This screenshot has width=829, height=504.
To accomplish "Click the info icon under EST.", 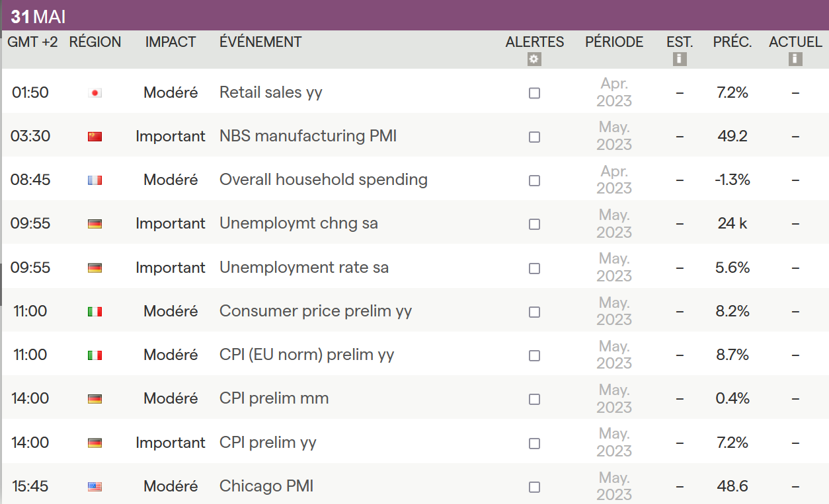I will point(680,59).
